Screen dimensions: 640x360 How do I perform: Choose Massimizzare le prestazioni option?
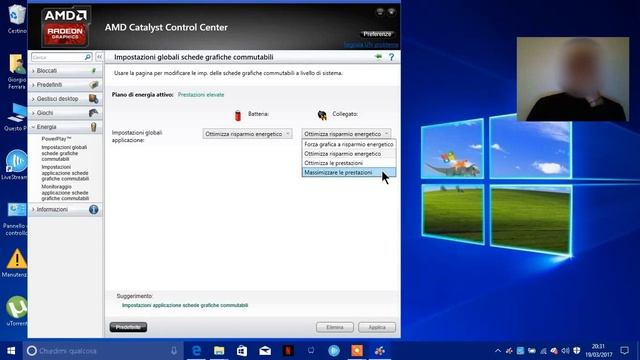(x=349, y=173)
